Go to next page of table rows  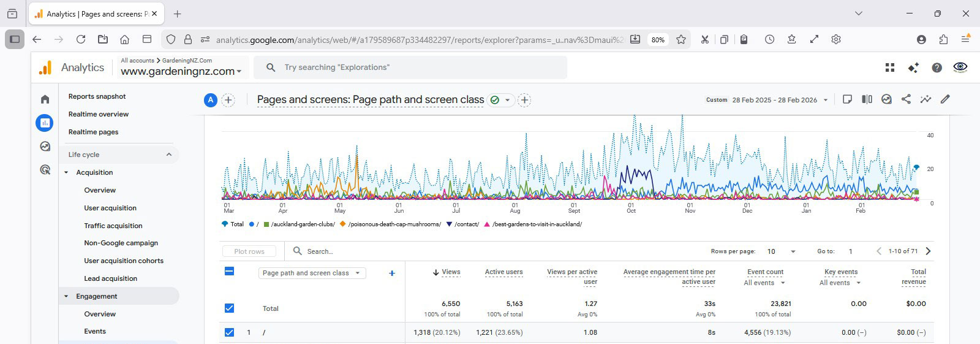(929, 251)
